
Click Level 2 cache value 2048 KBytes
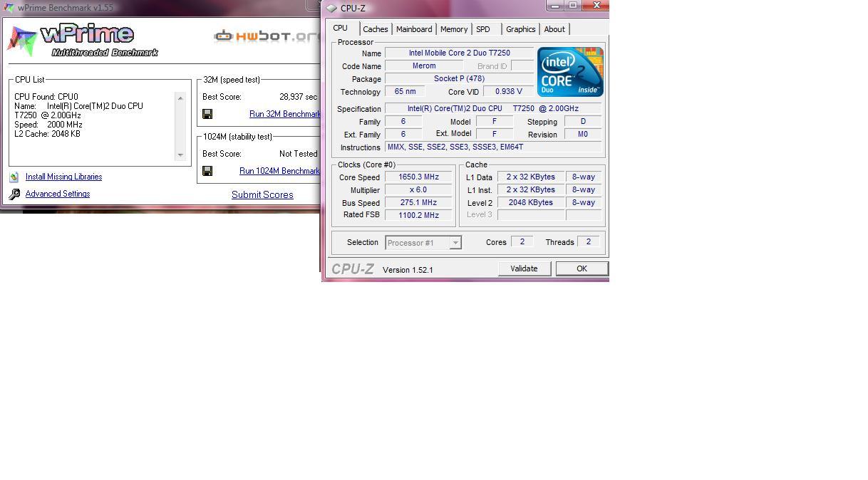(x=531, y=203)
